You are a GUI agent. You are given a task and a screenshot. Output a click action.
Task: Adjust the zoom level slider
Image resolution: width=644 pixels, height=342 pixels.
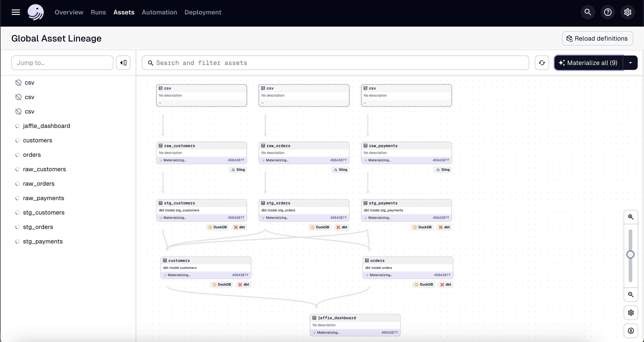[x=630, y=254]
